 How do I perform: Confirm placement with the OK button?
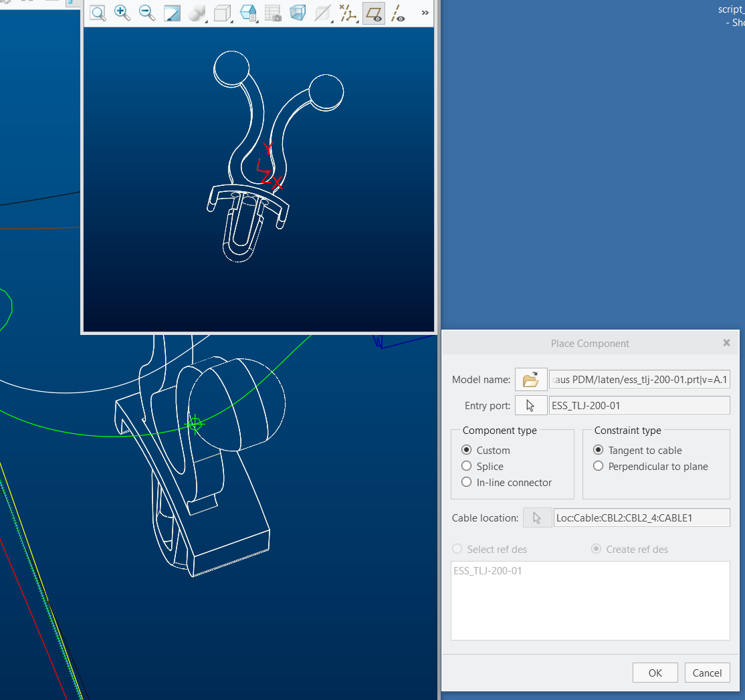(655, 673)
